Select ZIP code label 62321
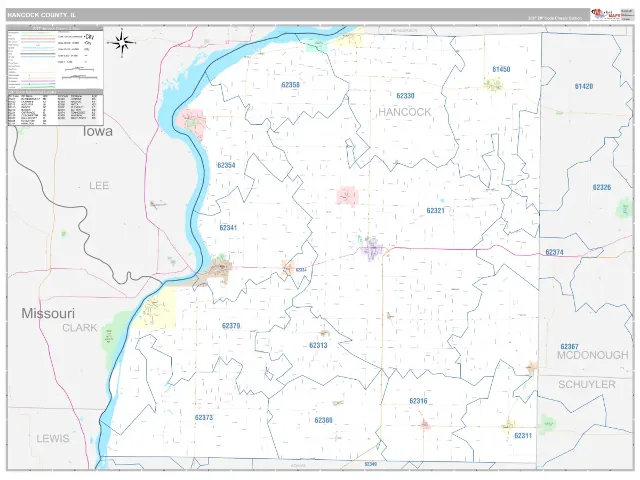 tap(436, 211)
